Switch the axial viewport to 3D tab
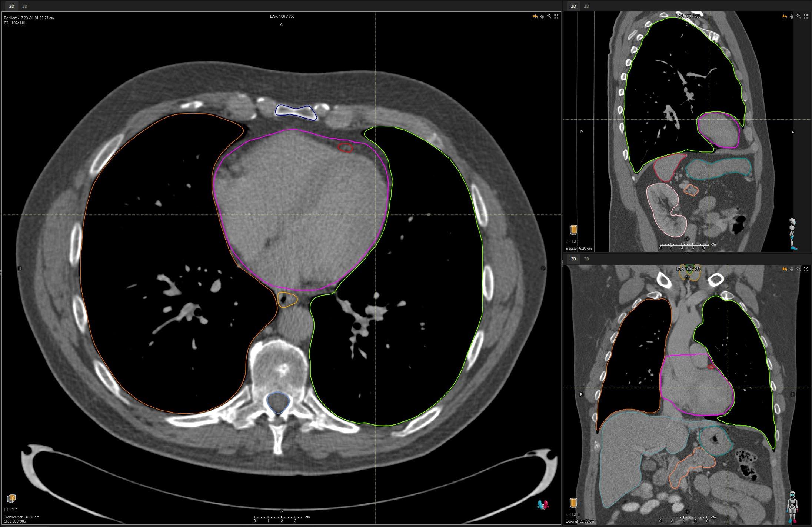 (24, 6)
